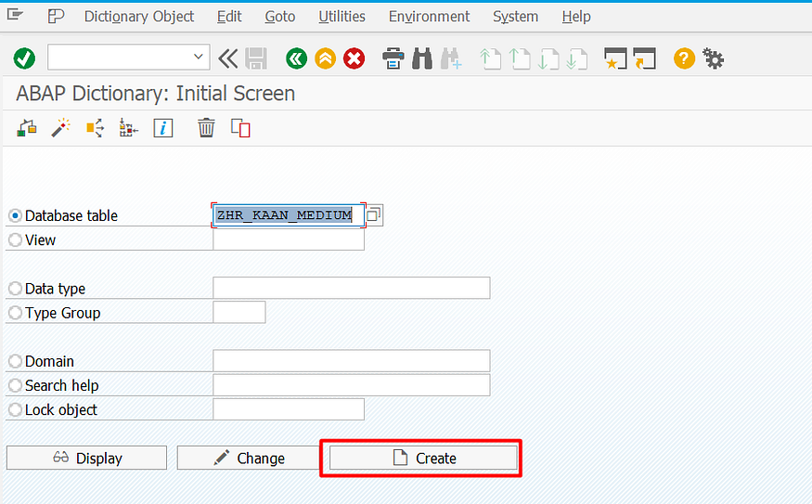Click the Next Page icon
The image size is (812, 504).
[548, 58]
